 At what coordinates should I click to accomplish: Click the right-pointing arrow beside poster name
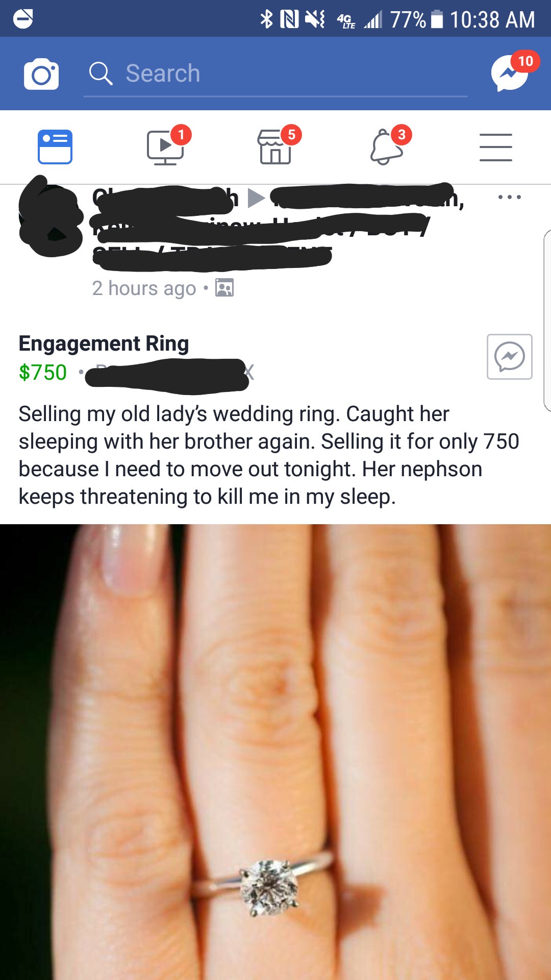(257, 198)
